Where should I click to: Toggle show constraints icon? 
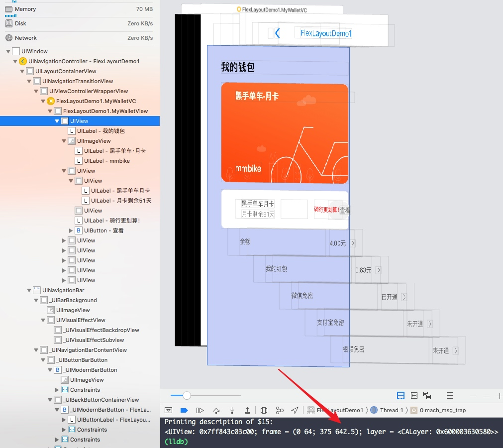414,395
